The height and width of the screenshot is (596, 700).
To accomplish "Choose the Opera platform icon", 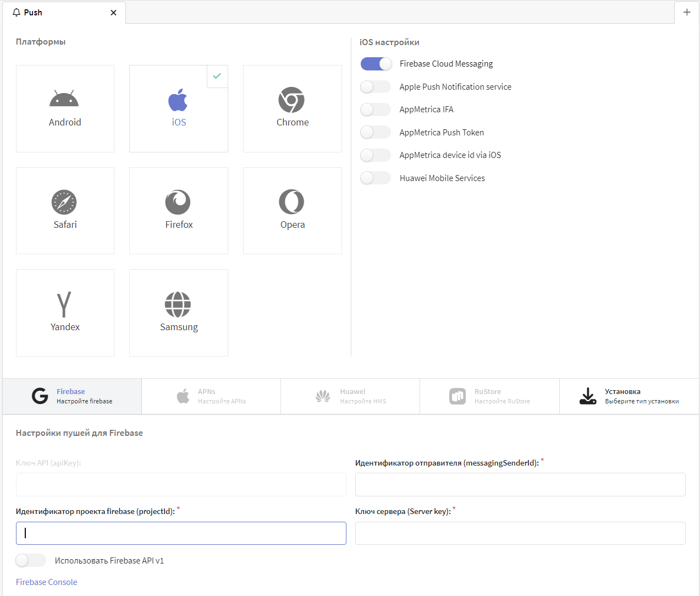I will [x=291, y=202].
